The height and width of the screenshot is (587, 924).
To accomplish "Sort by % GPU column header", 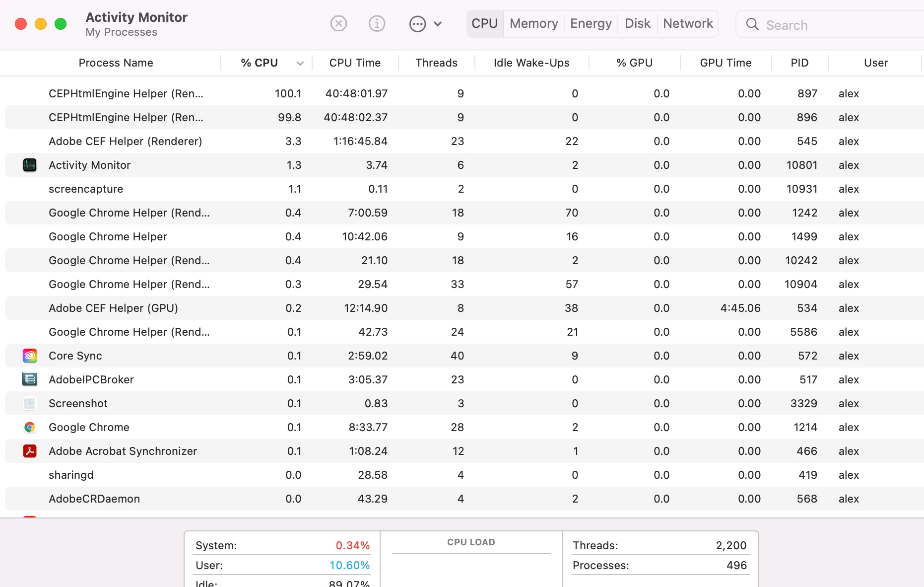I will [x=634, y=63].
